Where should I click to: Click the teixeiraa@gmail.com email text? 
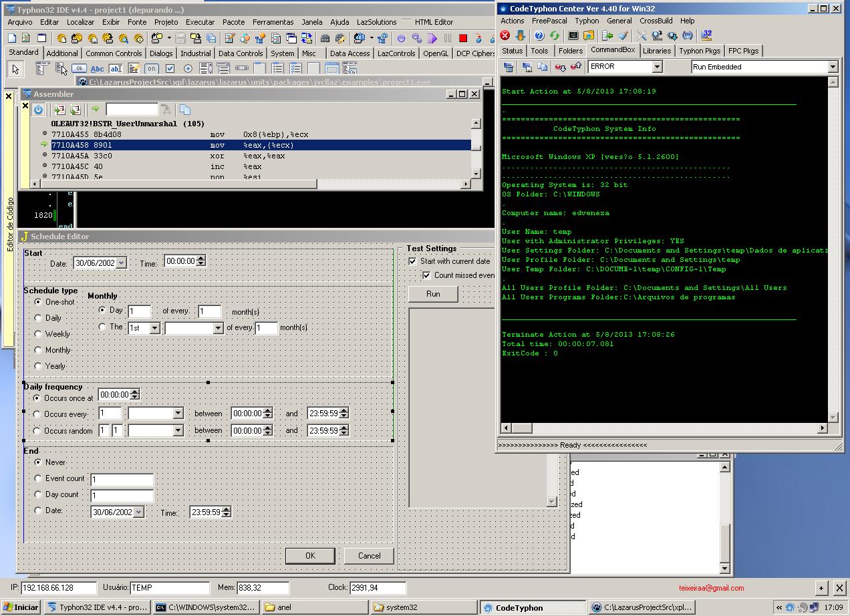(711, 588)
